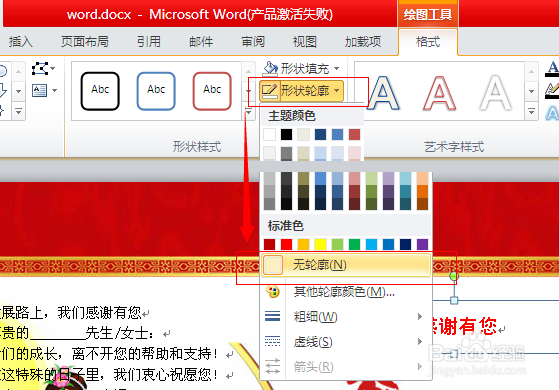Open the Dashes (虚线) submenu

tap(346, 342)
